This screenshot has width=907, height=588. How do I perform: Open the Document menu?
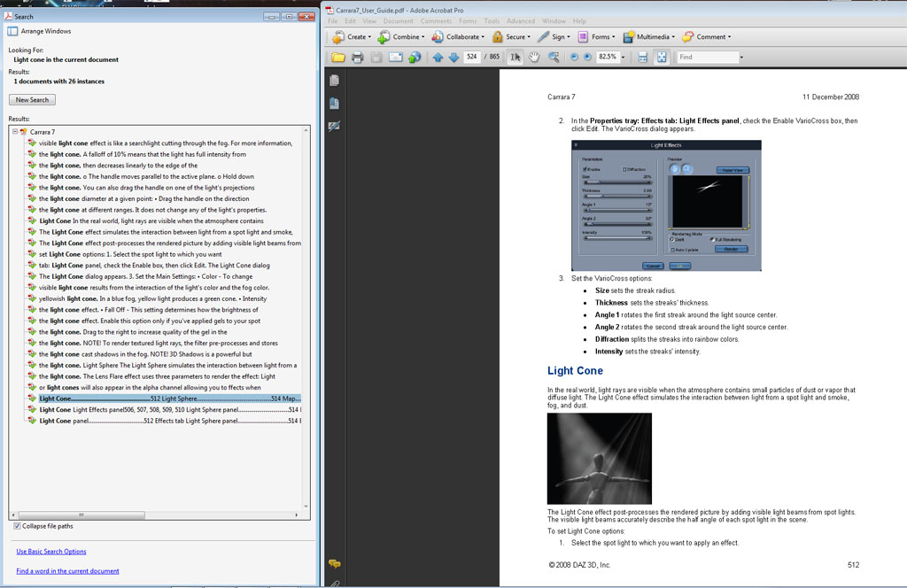398,21
